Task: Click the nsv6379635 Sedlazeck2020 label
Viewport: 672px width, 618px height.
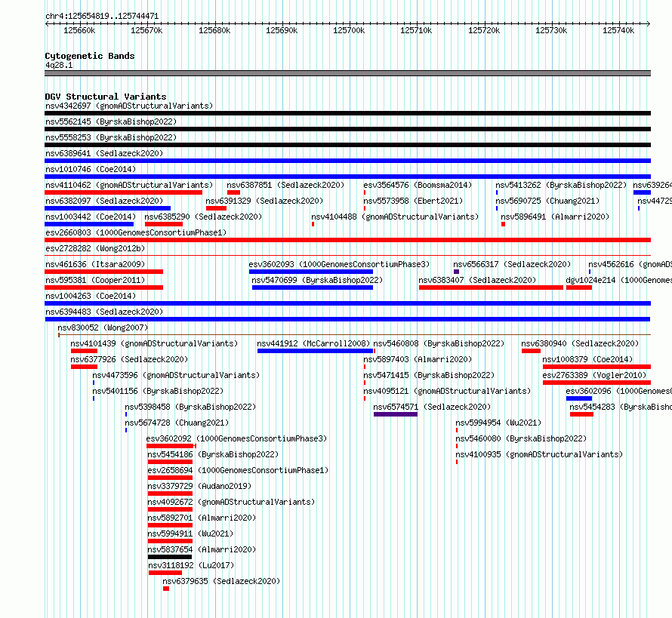Action: tap(221, 581)
